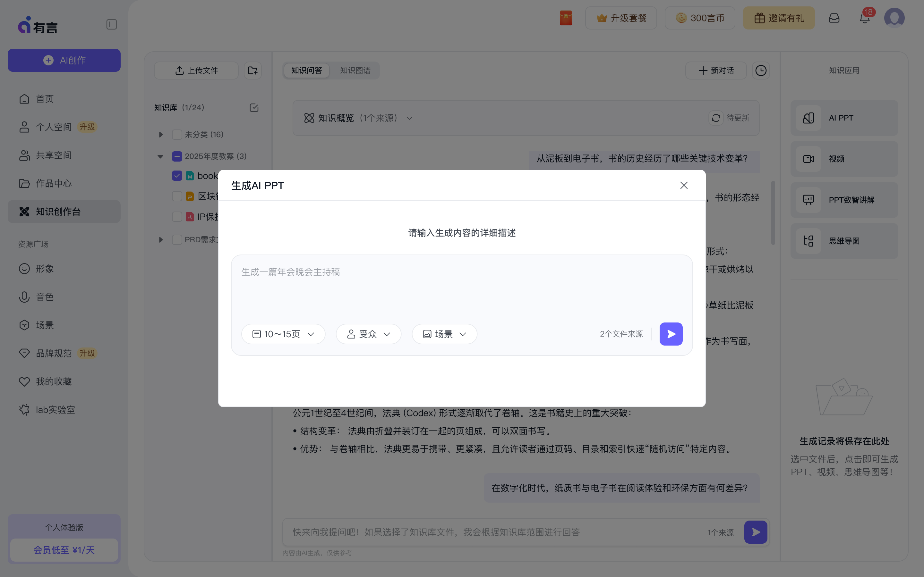Go to 我的收藏 in the sidebar
Viewport: 924px width, 577px height.
pos(54,381)
